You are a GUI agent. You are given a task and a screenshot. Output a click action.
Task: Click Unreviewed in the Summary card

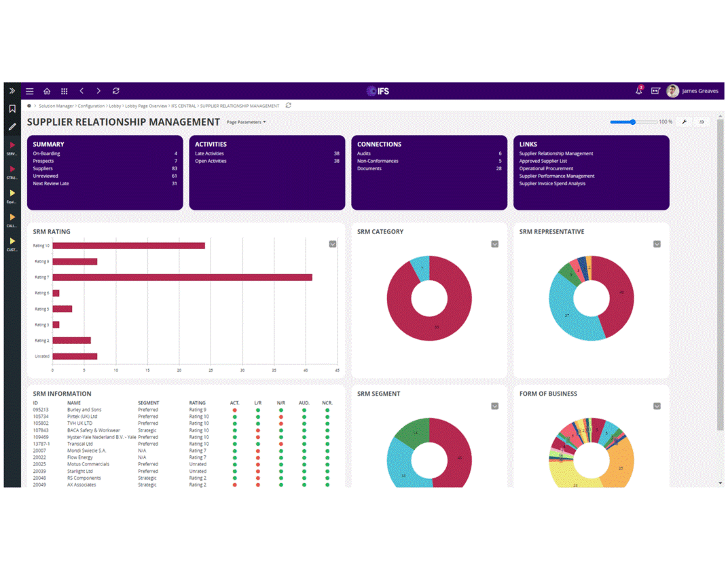45,176
